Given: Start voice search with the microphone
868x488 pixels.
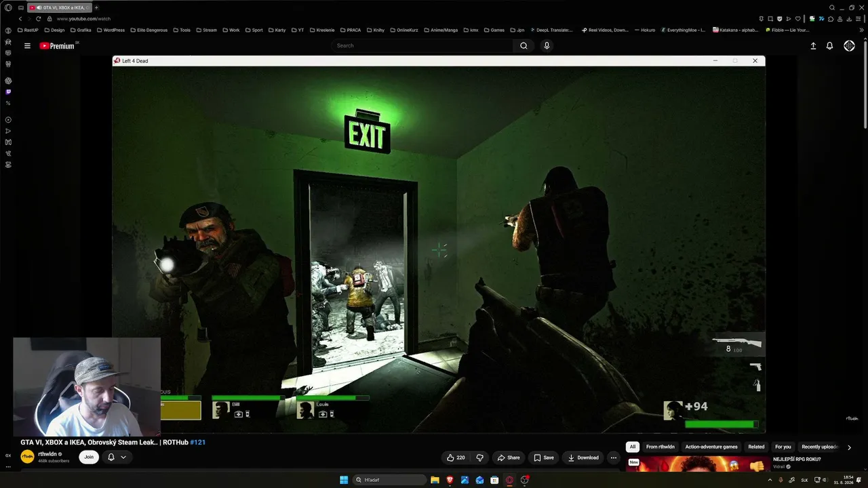Looking at the screenshot, I should click(x=547, y=45).
